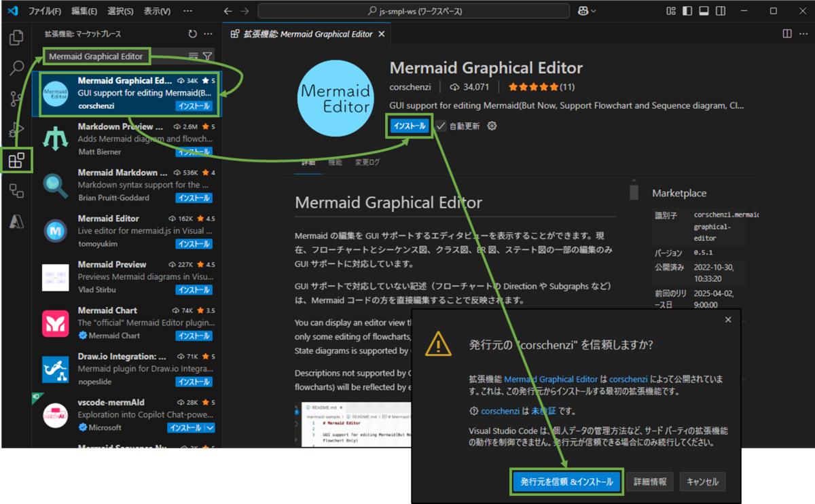
Task: Navigate back with the title bar arrow
Action: [x=228, y=11]
